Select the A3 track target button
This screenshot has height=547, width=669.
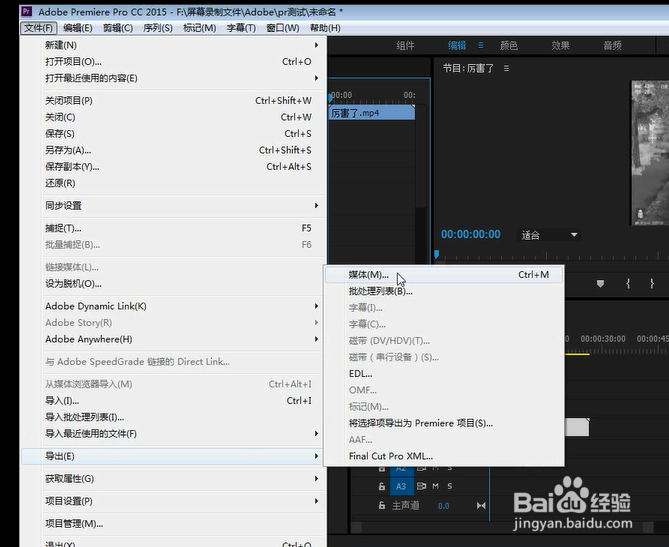[x=401, y=486]
